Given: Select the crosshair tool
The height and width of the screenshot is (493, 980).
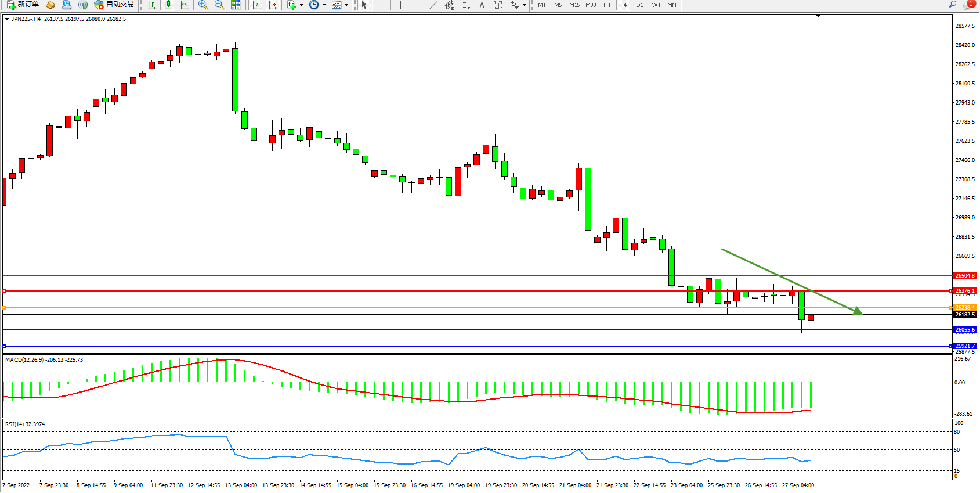Looking at the screenshot, I should 381,5.
